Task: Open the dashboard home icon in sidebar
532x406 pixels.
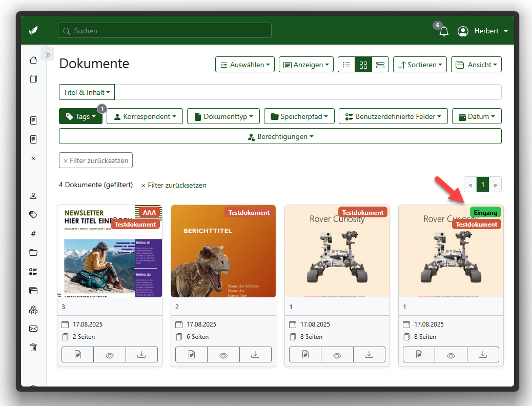Action: [33, 60]
